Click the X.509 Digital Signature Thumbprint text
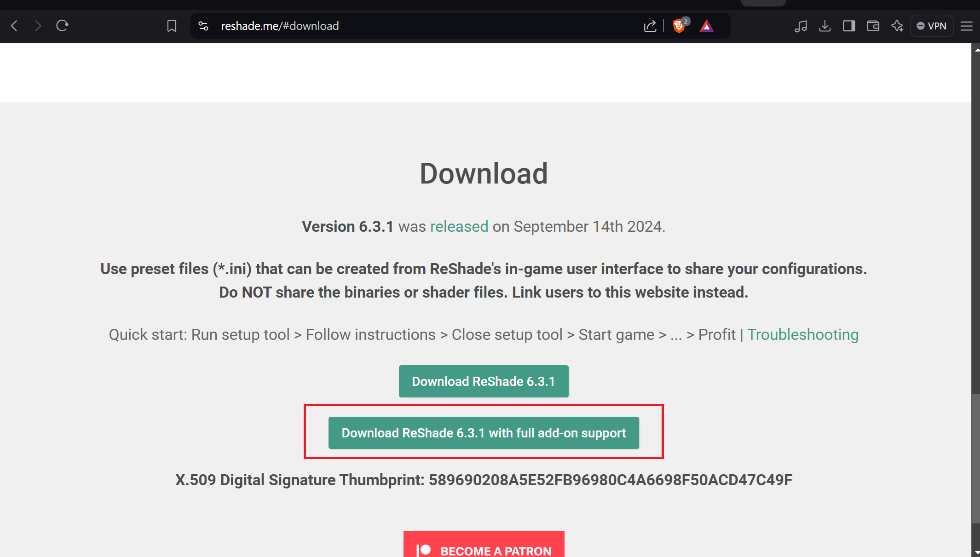This screenshot has height=557, width=980. 484,480
